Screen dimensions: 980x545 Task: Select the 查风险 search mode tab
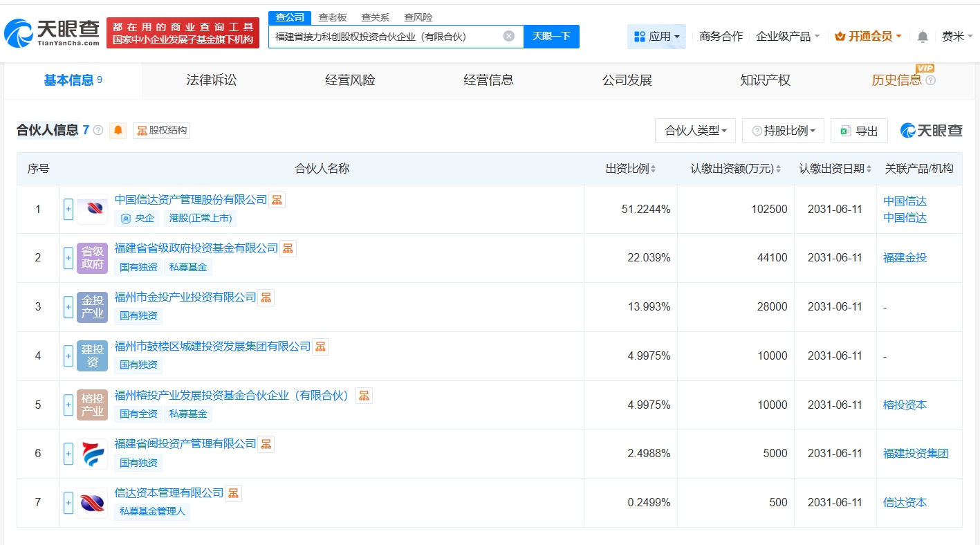coord(418,17)
